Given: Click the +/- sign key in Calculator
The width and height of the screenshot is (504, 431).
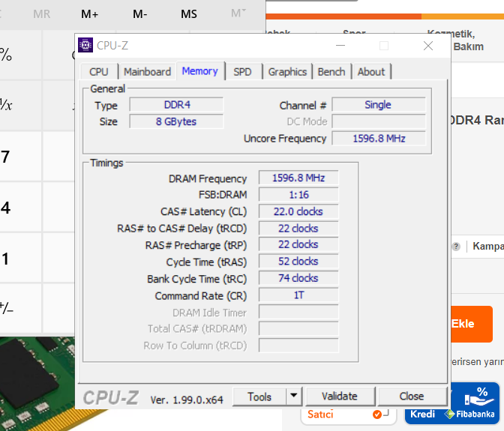Looking at the screenshot, I should pyautogui.click(x=20, y=308).
